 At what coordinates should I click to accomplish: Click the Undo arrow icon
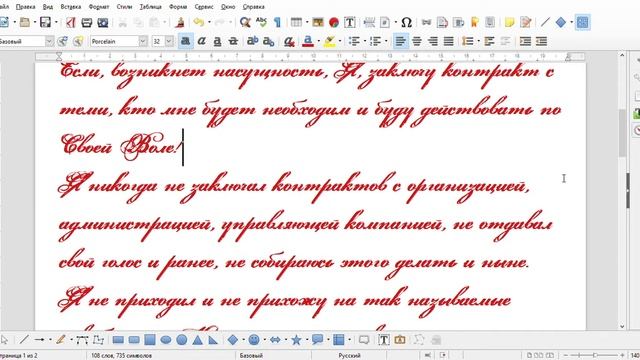[199, 22]
